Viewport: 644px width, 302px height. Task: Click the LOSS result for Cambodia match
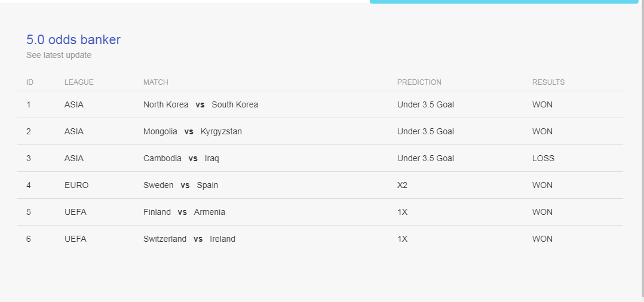[x=543, y=158]
